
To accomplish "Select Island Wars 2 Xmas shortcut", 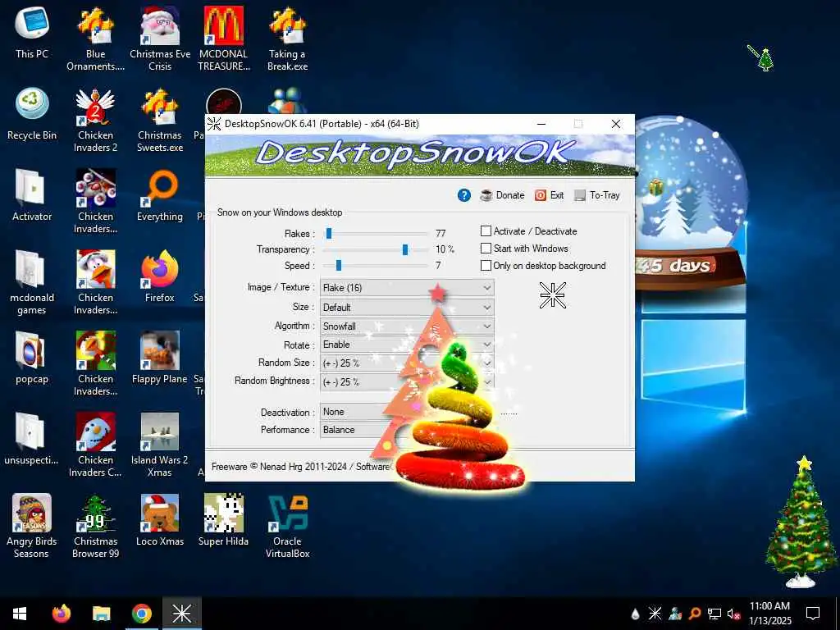I will [160, 445].
